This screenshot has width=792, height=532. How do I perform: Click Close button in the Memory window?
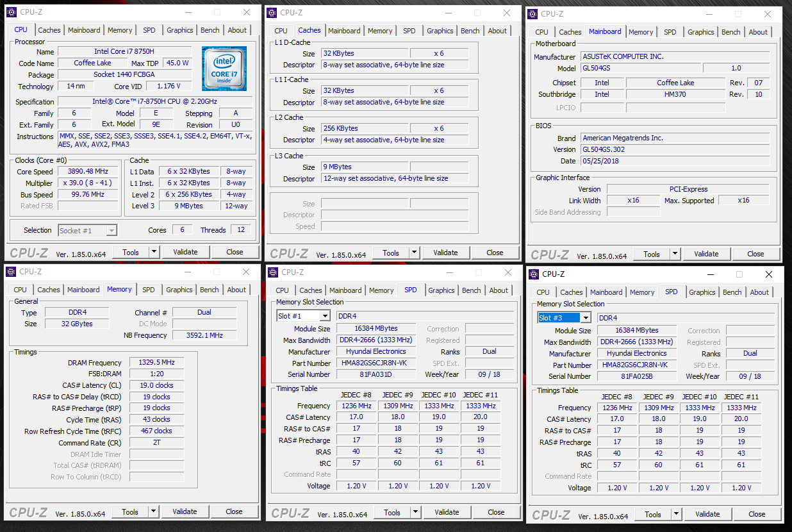click(234, 511)
